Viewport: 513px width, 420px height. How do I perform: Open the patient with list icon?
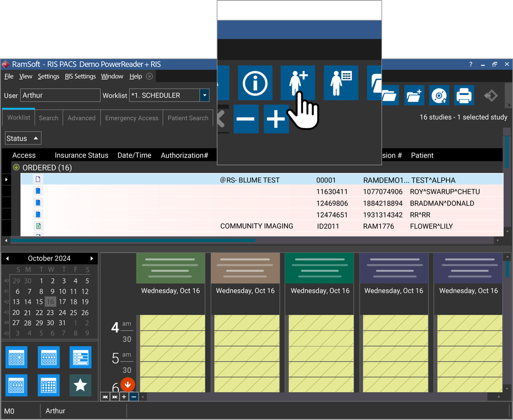pyautogui.click(x=341, y=83)
